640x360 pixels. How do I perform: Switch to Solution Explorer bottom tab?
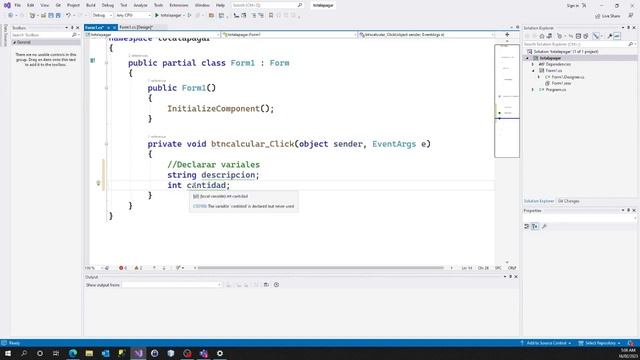point(539,201)
